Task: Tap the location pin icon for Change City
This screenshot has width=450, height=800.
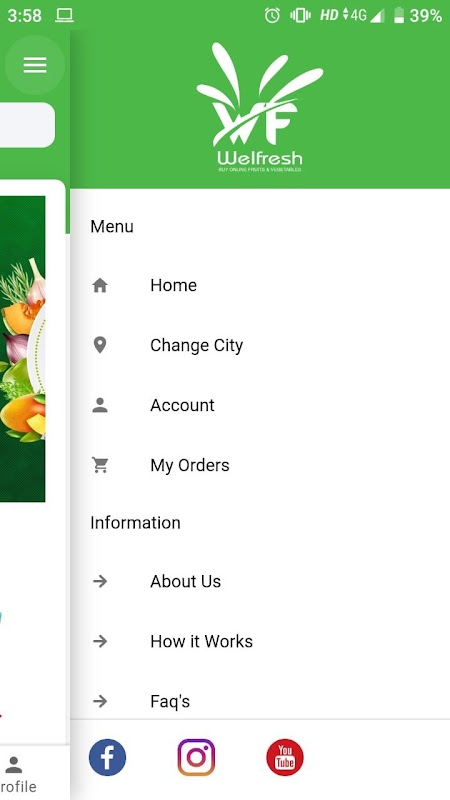Action: (x=100, y=345)
